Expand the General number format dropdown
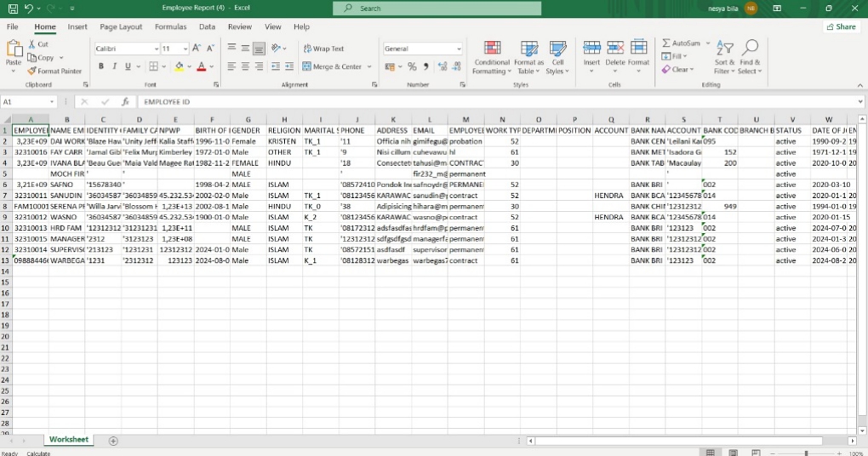Image resolution: width=868 pixels, height=456 pixels. [459, 49]
